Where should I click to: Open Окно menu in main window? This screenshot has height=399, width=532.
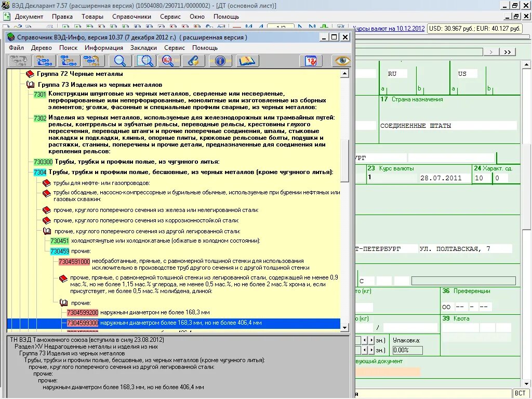(197, 17)
